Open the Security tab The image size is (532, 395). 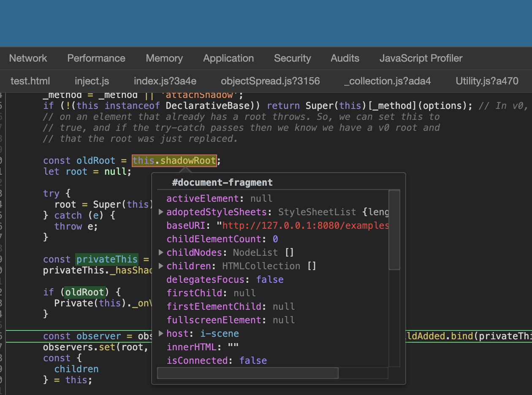(x=292, y=58)
